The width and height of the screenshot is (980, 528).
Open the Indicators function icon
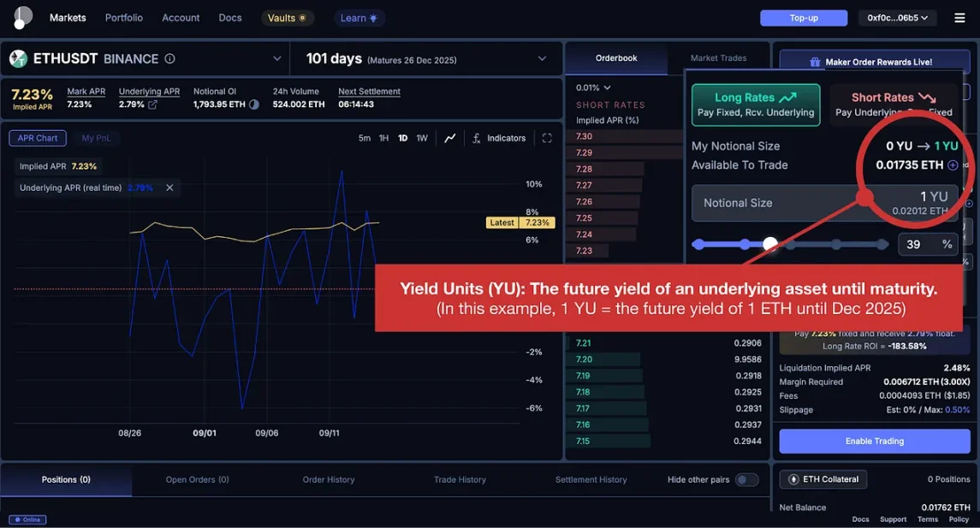point(476,138)
